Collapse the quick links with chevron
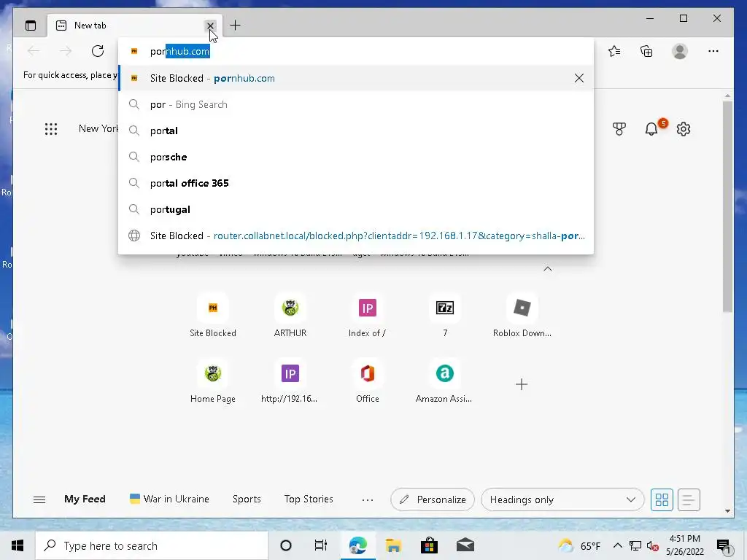The height and width of the screenshot is (560, 747). pos(548,269)
